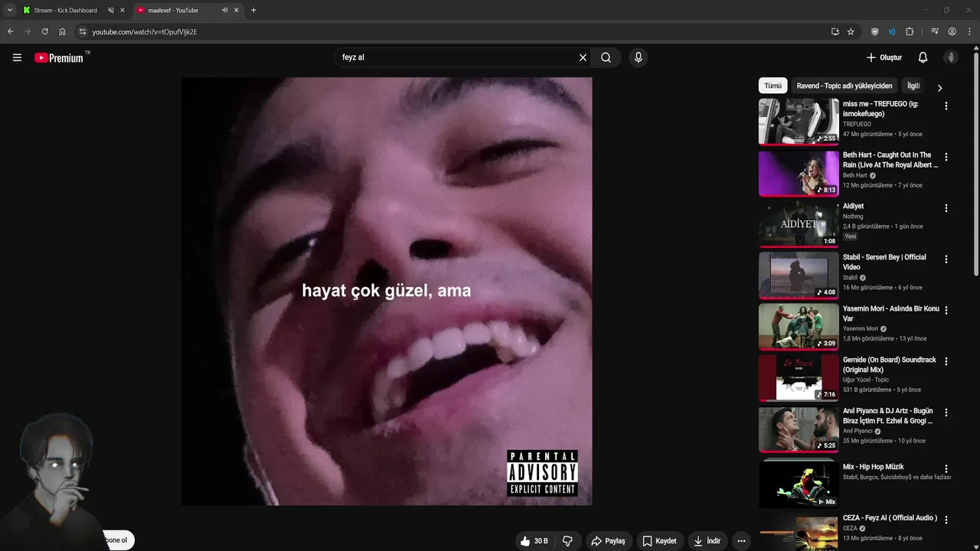Screen dimensions: 980x551
Task: Bookmark this page with star
Action: (x=851, y=31)
